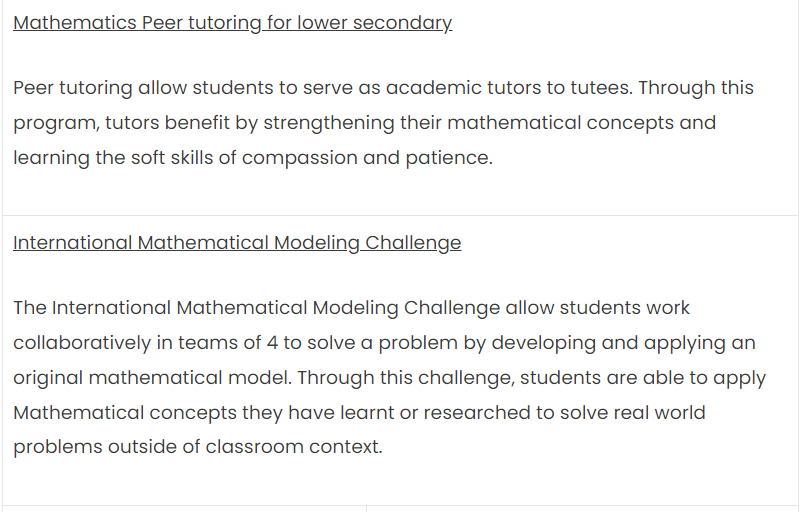This screenshot has height=512, width=801.
Task: Click the word "patience" ending the first paragraph
Action: coord(449,158)
